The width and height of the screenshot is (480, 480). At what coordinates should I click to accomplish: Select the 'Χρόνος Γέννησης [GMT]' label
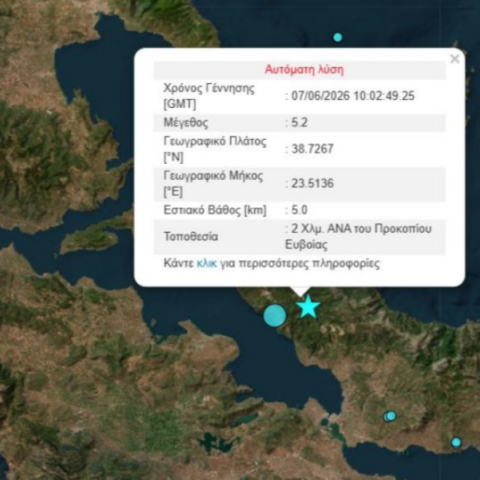(209, 96)
